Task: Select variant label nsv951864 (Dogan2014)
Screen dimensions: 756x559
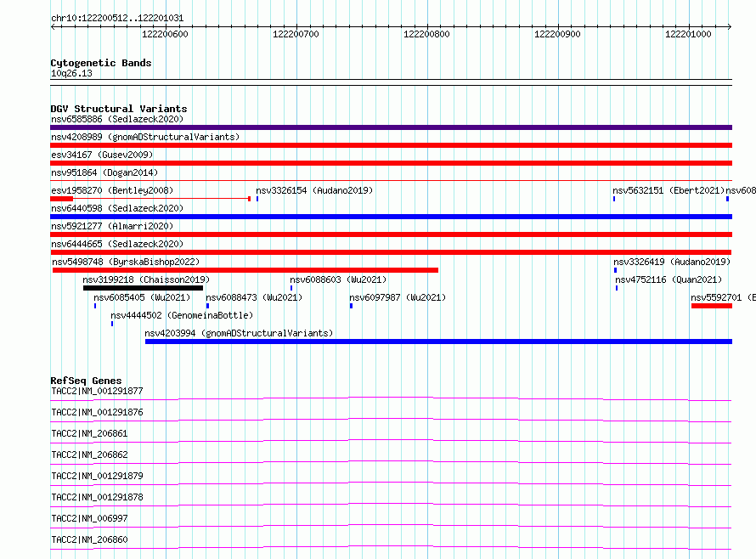Action: coord(104,172)
